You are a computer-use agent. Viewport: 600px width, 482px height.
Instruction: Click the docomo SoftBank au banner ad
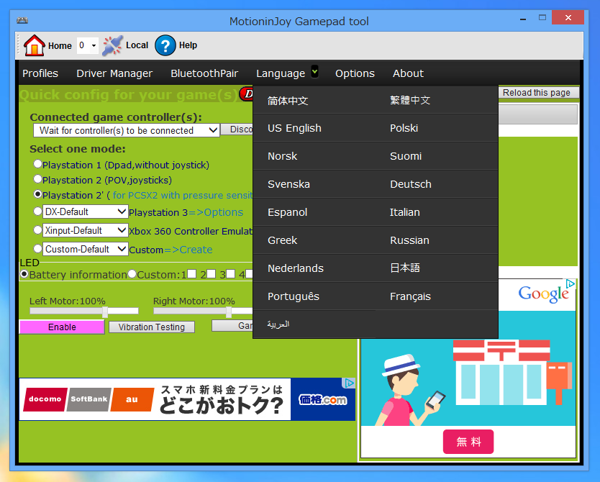tap(187, 399)
